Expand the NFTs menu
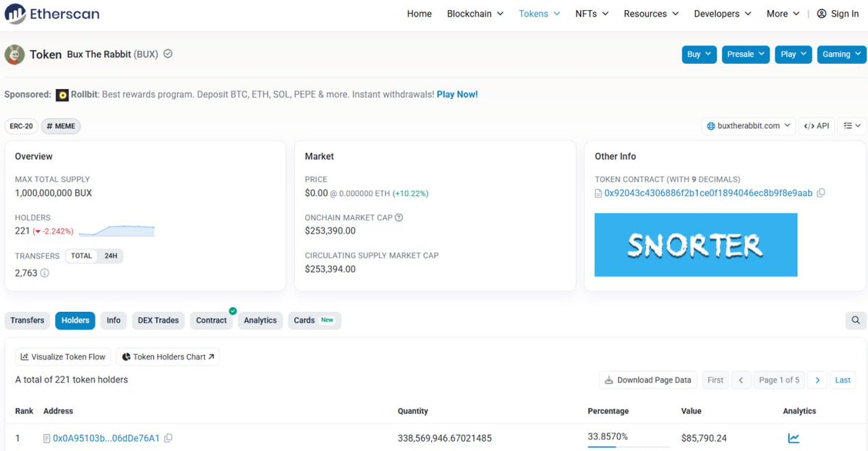 click(x=592, y=14)
